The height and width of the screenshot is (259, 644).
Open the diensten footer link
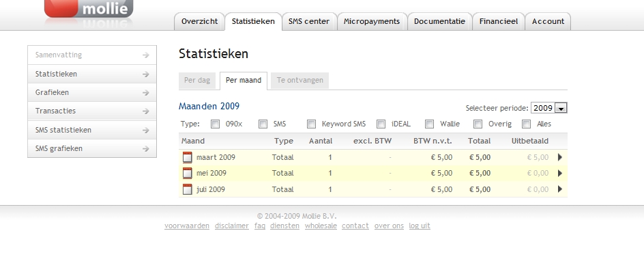click(284, 226)
